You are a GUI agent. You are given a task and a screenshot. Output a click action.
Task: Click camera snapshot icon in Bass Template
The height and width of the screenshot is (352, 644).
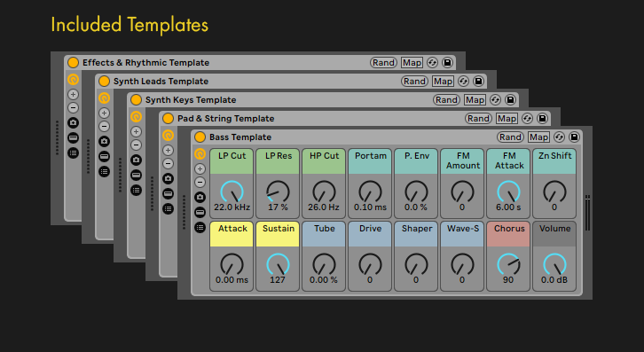point(200,197)
